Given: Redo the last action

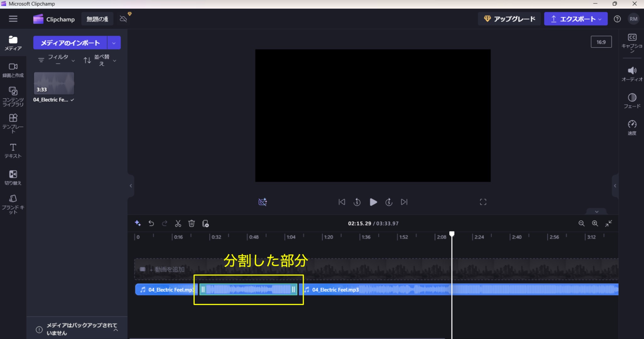Looking at the screenshot, I should [164, 223].
